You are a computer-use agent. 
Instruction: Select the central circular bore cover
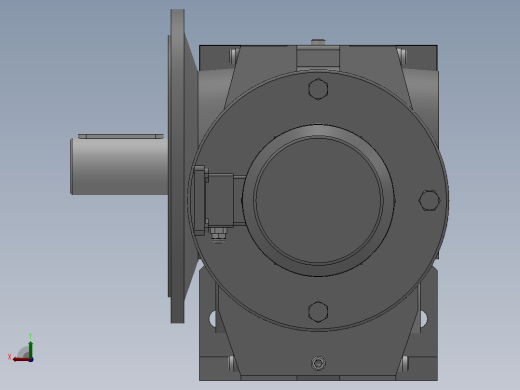pos(318,200)
